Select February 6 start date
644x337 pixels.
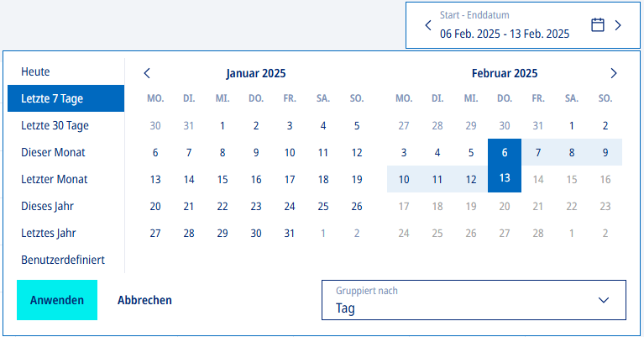505,152
